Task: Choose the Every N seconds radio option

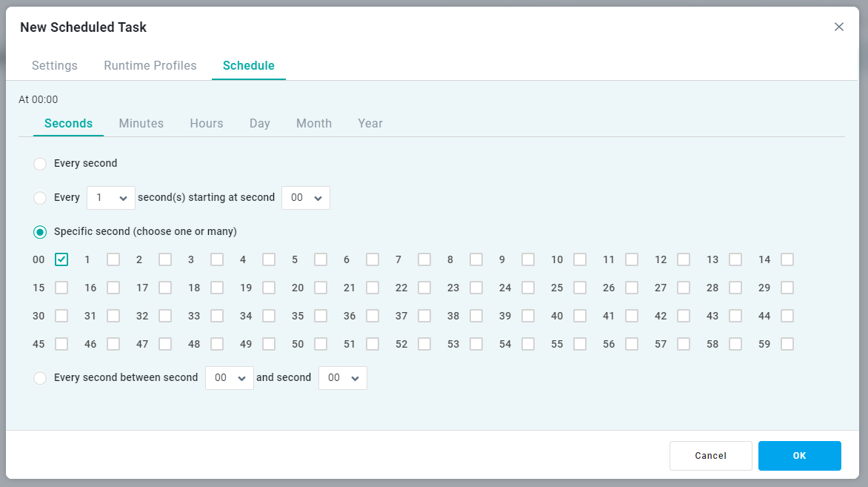Action: pos(40,198)
